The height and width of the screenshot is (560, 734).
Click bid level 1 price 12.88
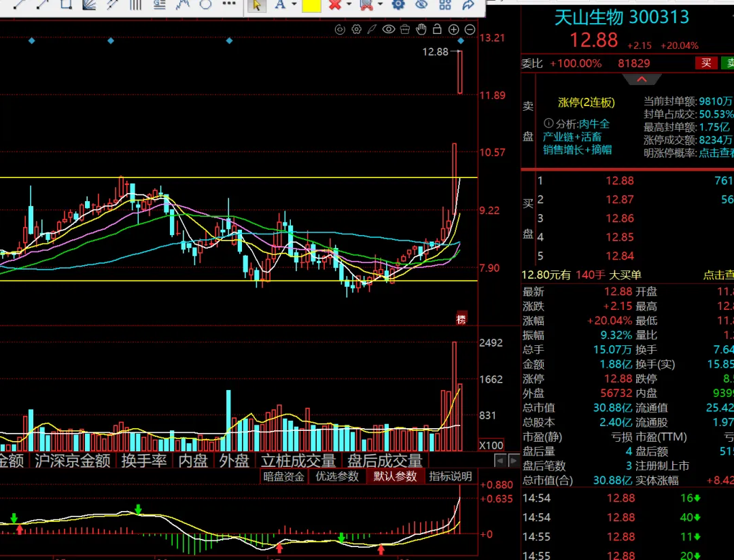pos(619,181)
